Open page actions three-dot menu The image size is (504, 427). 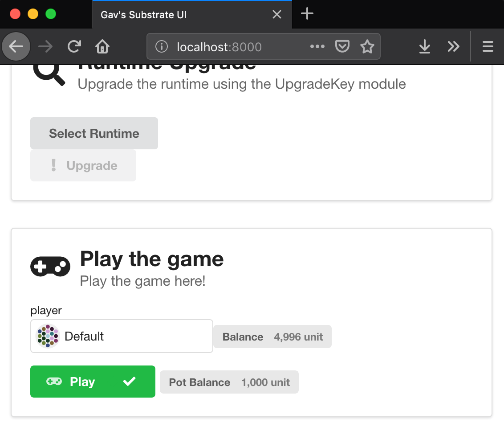(x=317, y=47)
